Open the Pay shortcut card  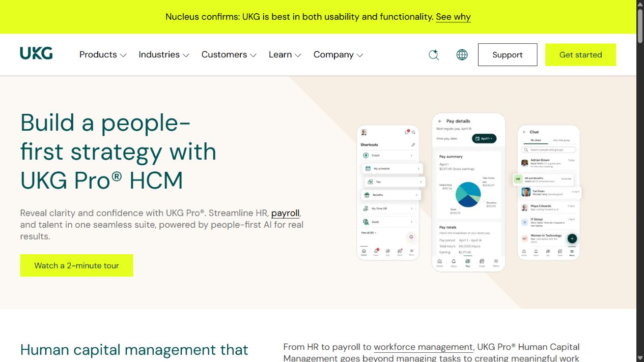pyautogui.click(x=395, y=182)
